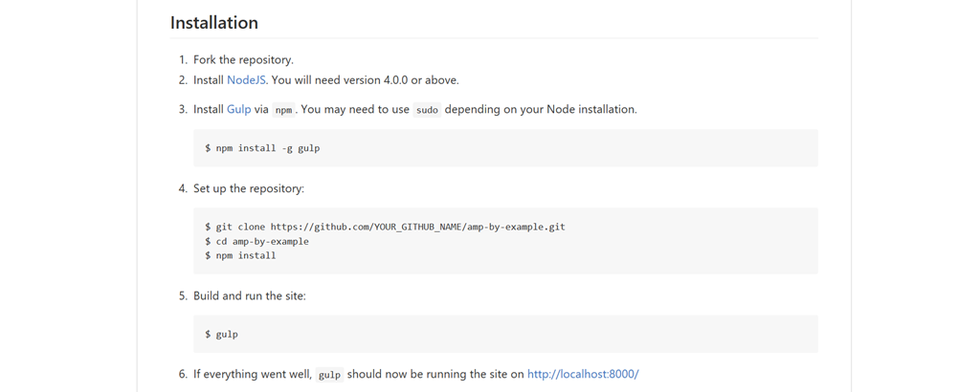Screen dimensions: 980x392
Task: Click the $ npm install line in step four
Action: click(240, 255)
